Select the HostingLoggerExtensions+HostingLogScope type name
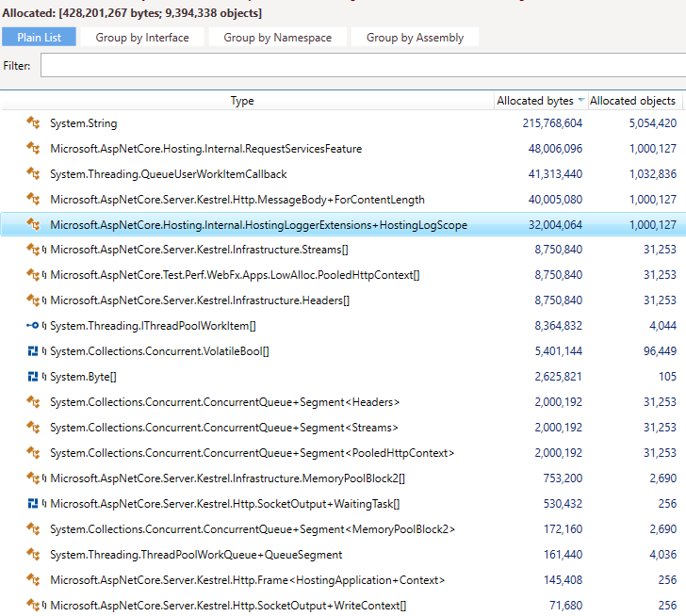 tap(258, 225)
